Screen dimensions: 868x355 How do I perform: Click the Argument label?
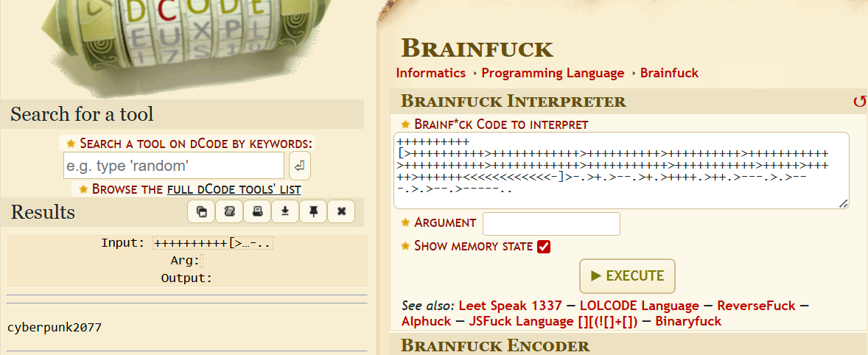coord(445,223)
